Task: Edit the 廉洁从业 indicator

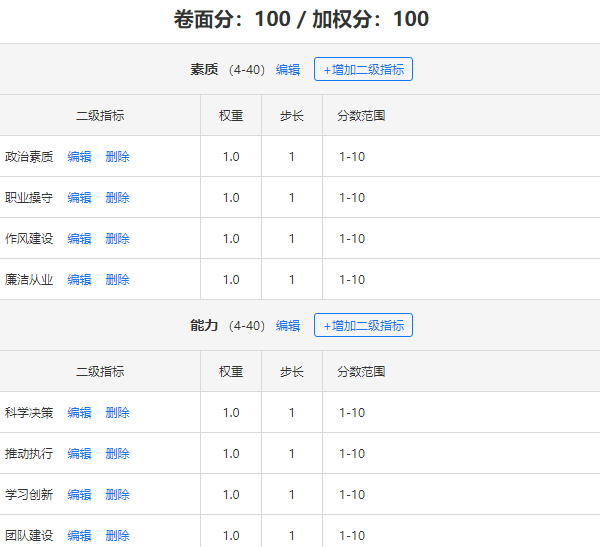Action: (x=79, y=279)
